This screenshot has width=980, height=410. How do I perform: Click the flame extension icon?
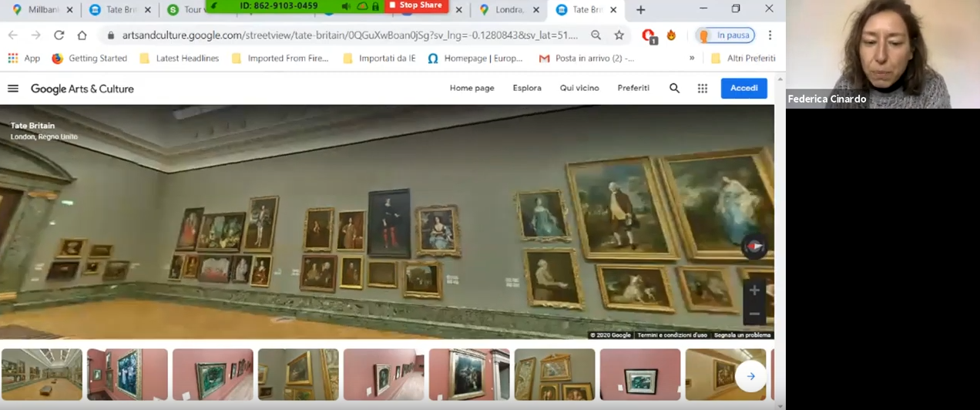(x=671, y=35)
